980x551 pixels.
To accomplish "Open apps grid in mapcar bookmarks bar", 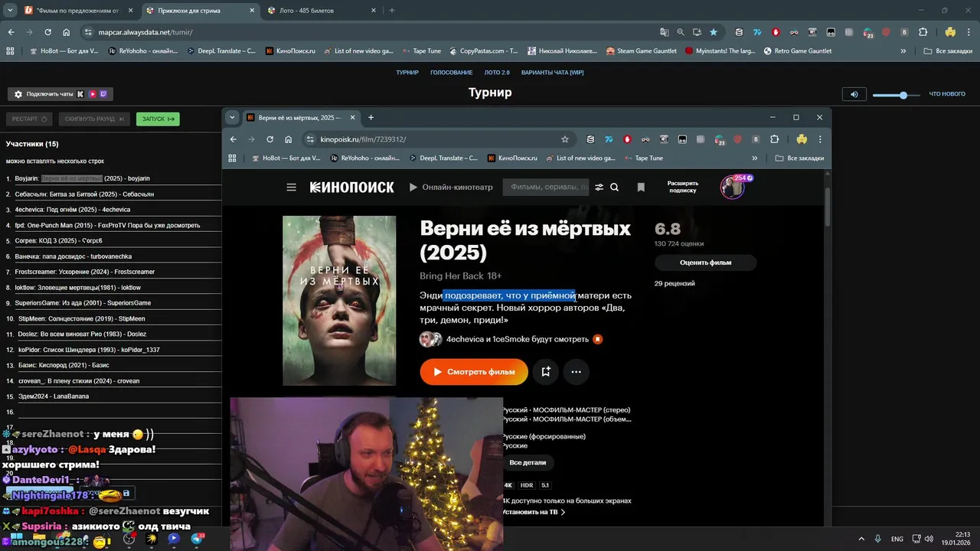I will tap(10, 51).
